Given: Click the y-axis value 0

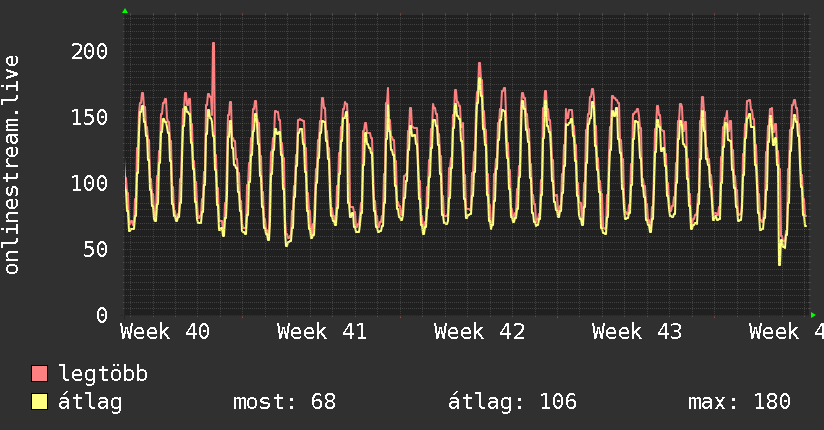Looking at the screenshot, I should pyautogui.click(x=102, y=315).
